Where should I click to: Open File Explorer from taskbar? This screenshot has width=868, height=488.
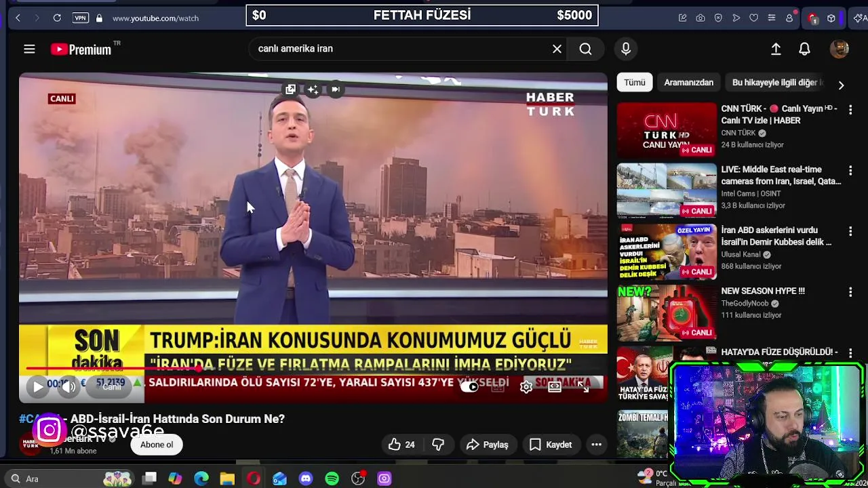click(227, 479)
